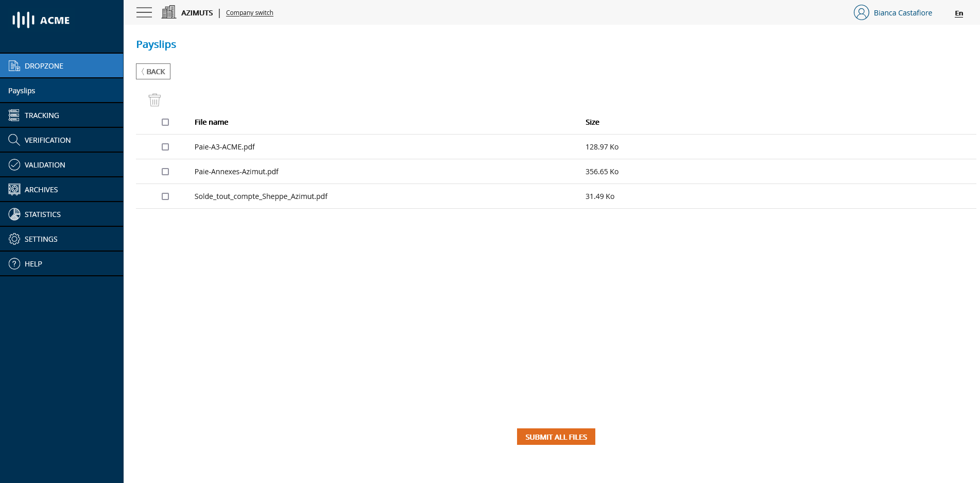Go back using the BACK button
Screen dimensions: 980x483
[x=153, y=71]
